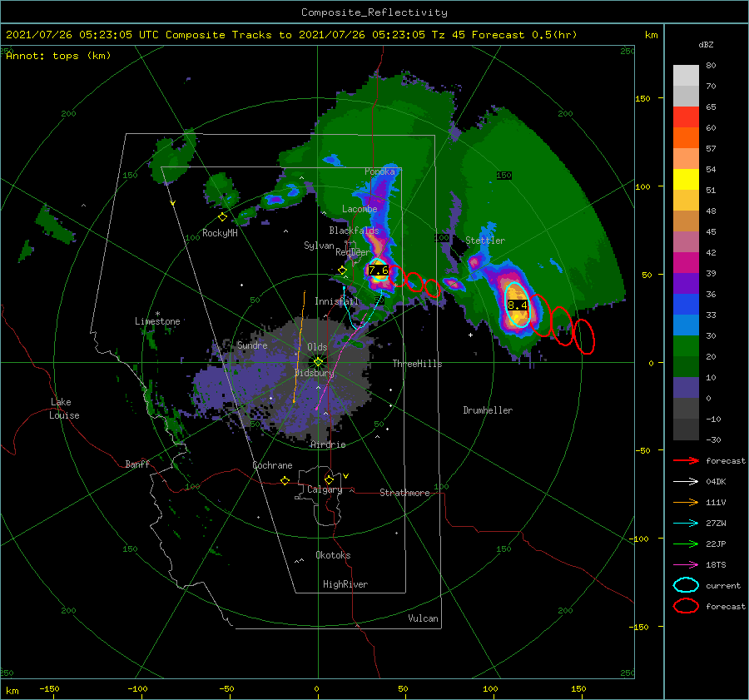Click the light gray swatch at the top of the dBZ scale
Image resolution: width=749 pixels, height=700 pixels.
point(686,76)
